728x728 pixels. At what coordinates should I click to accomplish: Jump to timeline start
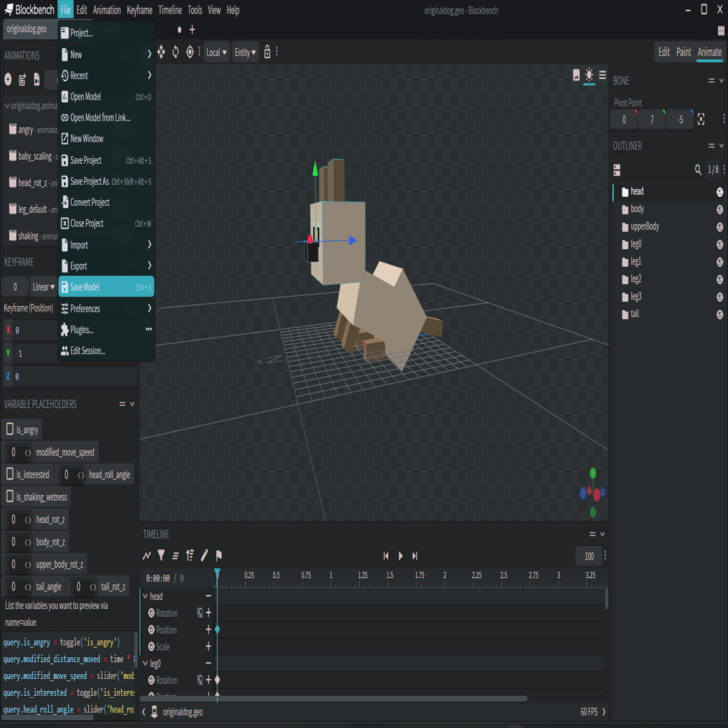coord(386,556)
